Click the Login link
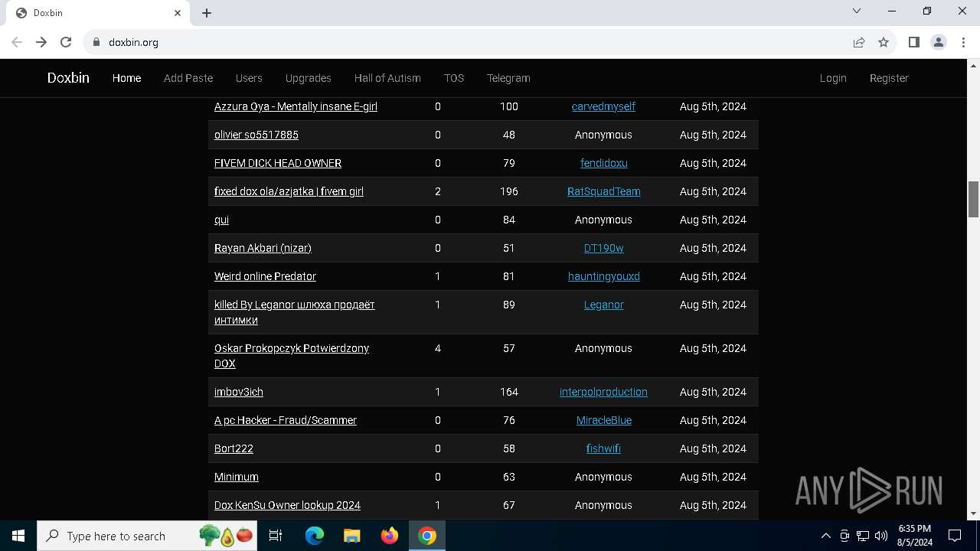This screenshot has width=980, height=551. (x=833, y=78)
